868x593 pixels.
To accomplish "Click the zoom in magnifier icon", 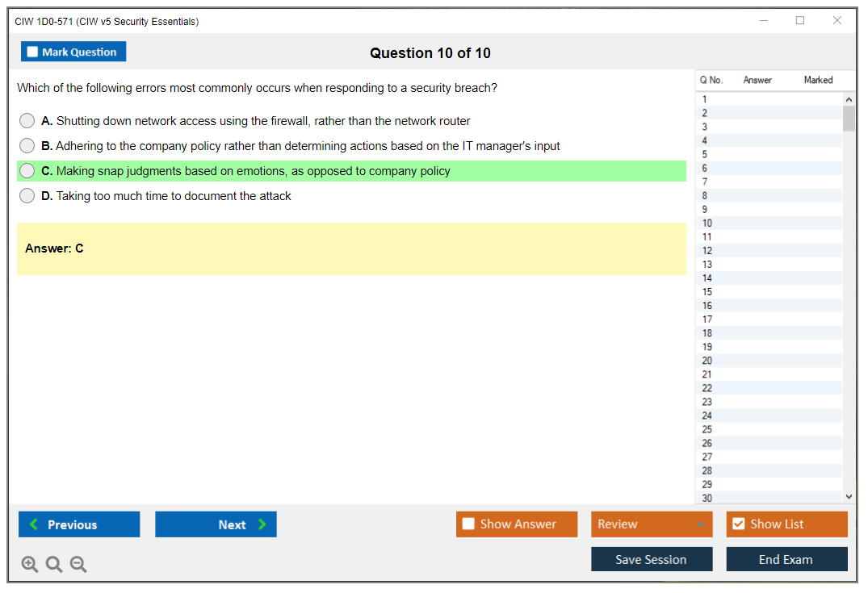I will click(29, 564).
